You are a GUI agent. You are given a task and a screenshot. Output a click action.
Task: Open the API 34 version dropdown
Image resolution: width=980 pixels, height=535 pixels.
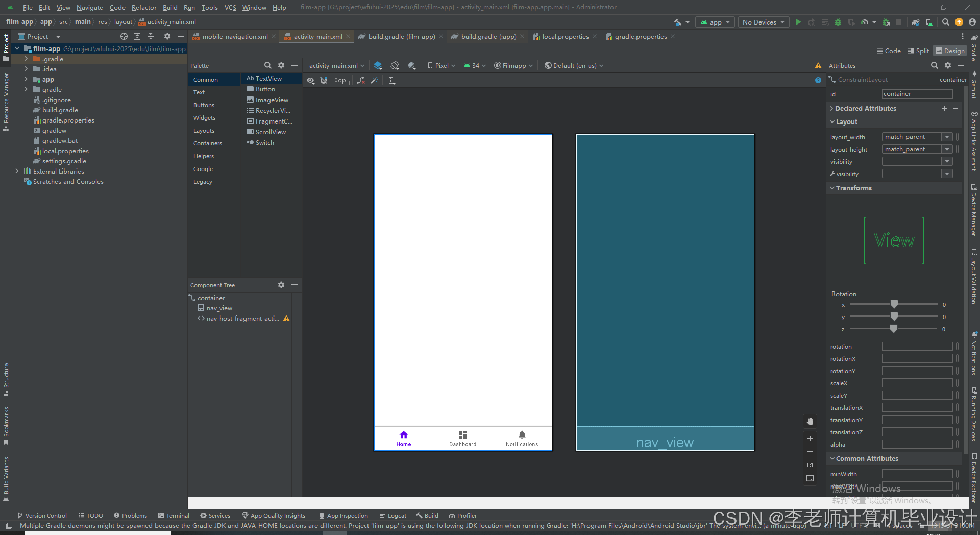click(x=474, y=65)
